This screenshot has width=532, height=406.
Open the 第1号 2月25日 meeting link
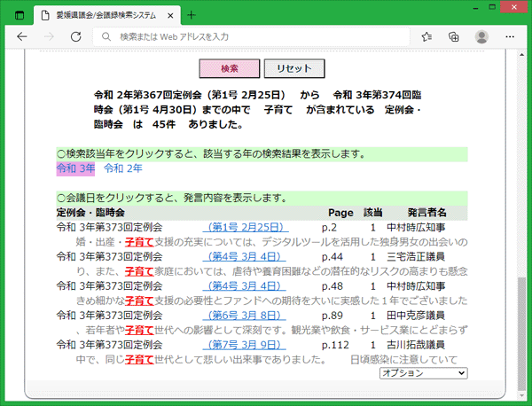[246, 227]
